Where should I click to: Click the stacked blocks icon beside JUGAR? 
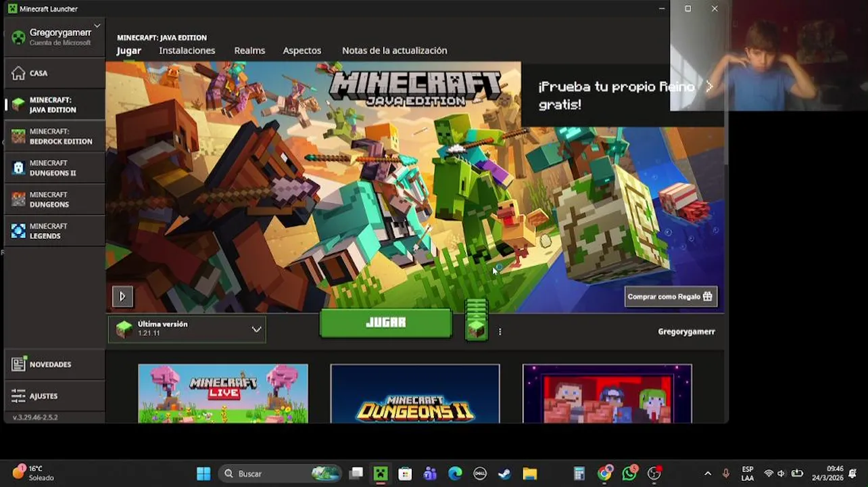[477, 321]
